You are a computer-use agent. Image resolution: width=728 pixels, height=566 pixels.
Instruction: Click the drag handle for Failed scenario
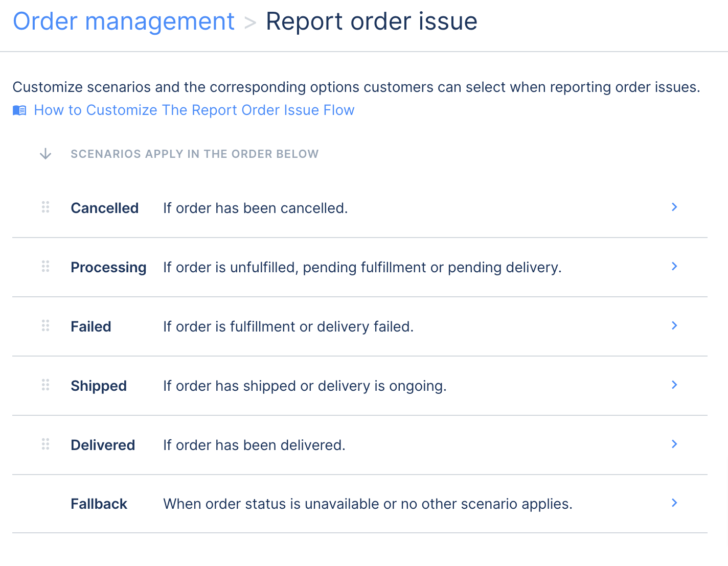pyautogui.click(x=45, y=325)
